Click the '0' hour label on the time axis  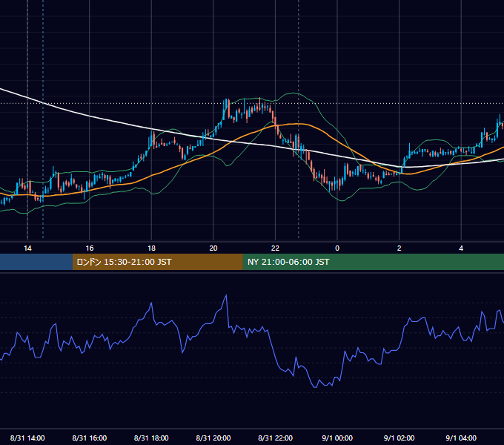click(337, 248)
